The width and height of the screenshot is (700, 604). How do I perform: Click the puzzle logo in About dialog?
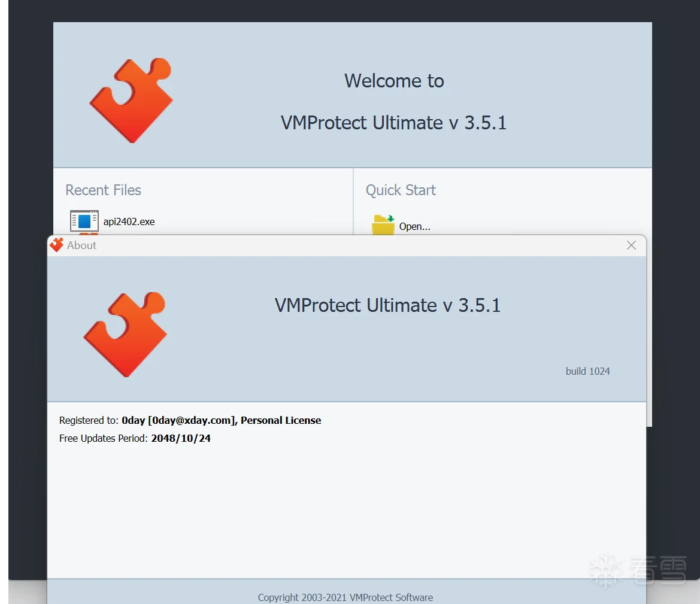[x=125, y=334]
